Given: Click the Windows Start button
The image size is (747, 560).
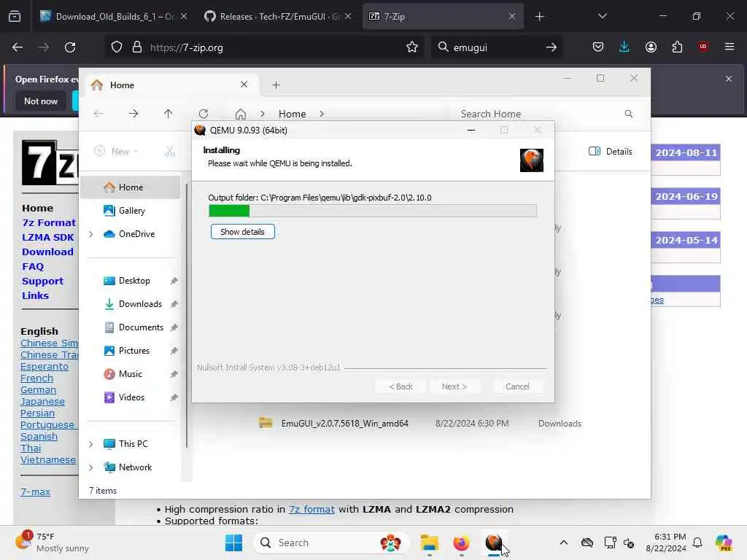Looking at the screenshot, I should pos(233,542).
